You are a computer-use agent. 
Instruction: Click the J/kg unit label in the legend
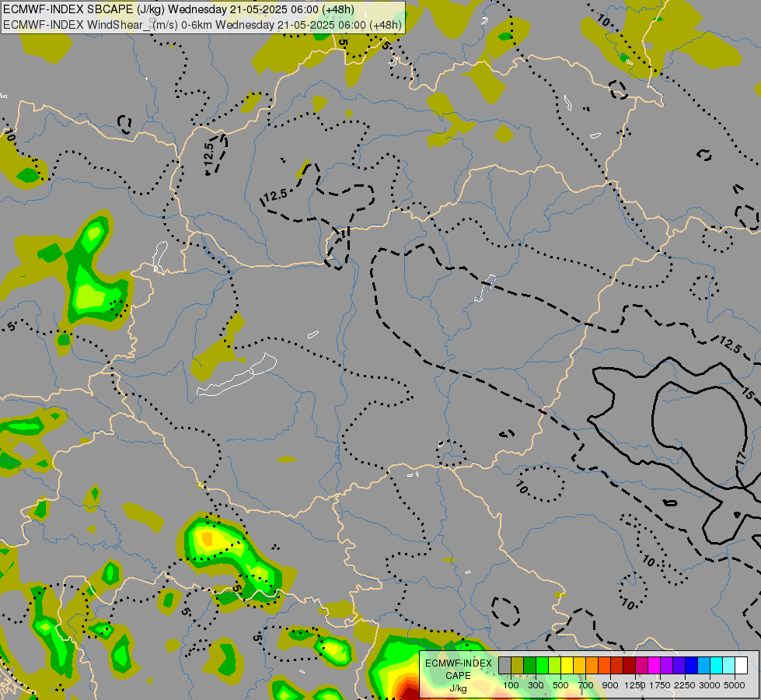pos(458,689)
